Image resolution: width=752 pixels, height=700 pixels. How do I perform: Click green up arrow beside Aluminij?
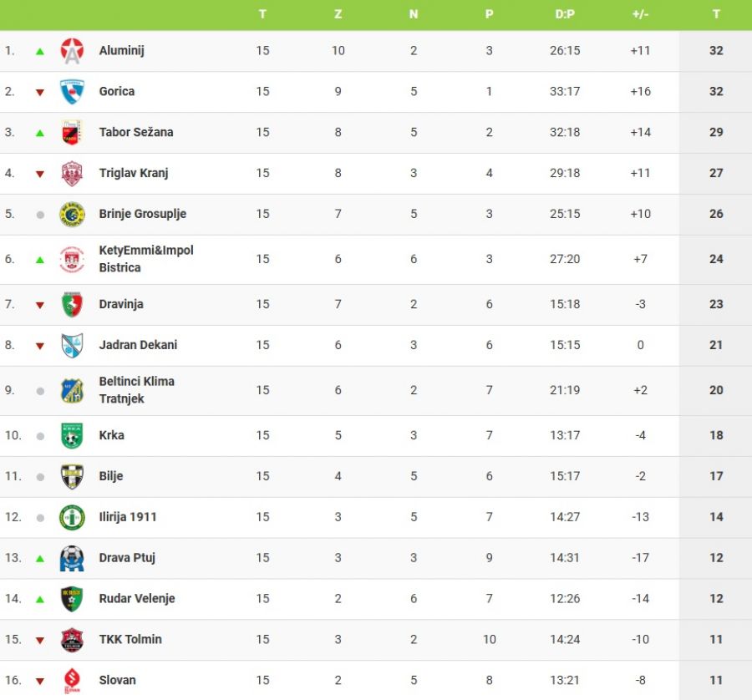[x=39, y=51]
